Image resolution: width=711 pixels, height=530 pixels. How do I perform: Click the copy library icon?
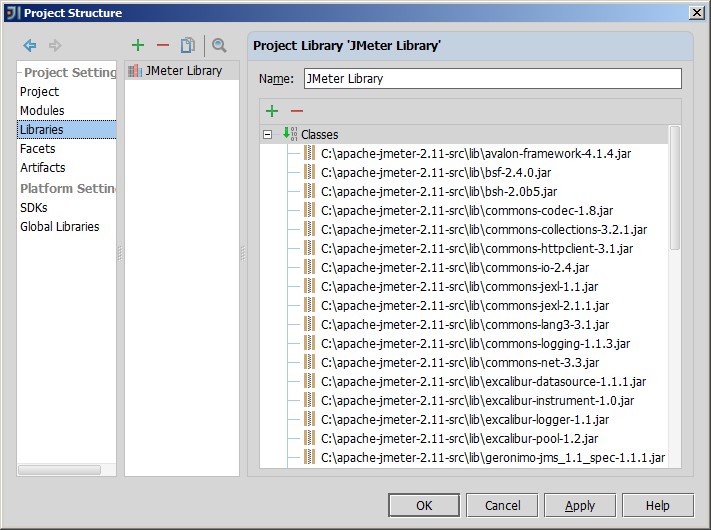[187, 46]
